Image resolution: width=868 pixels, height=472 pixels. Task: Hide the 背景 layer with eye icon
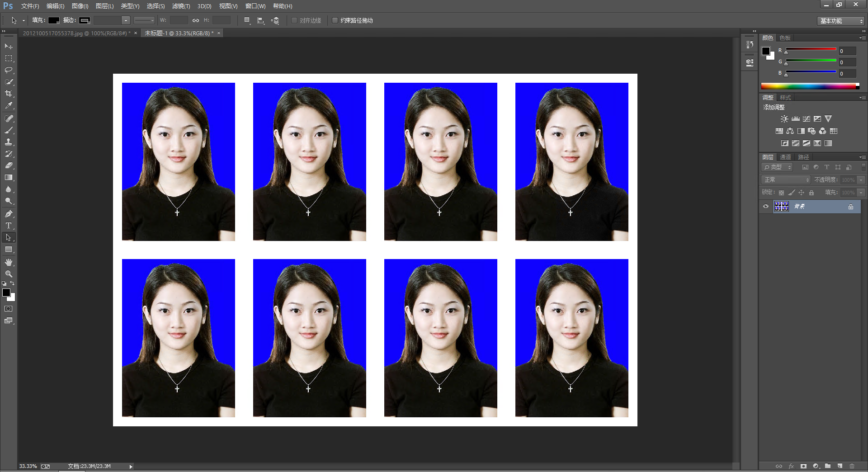point(766,207)
